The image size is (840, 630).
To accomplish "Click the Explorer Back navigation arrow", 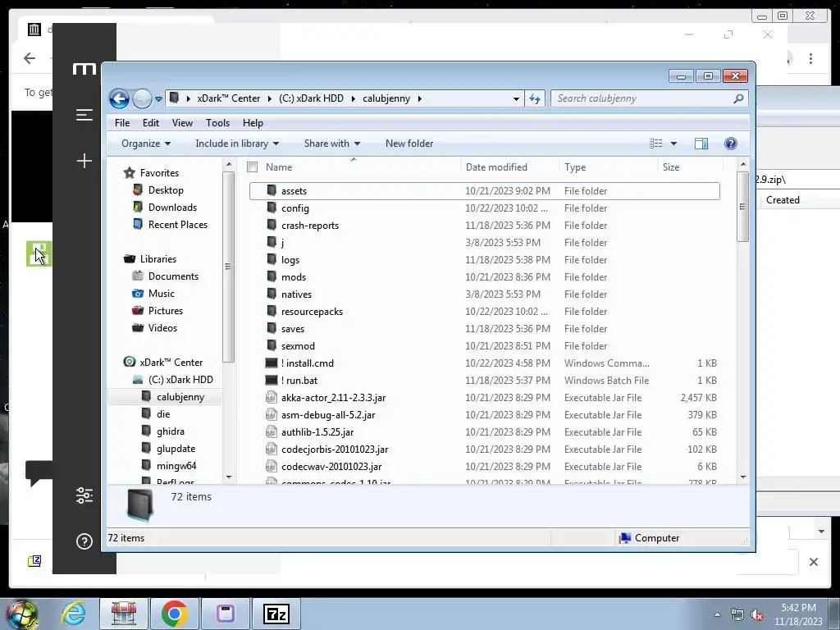I will tap(119, 98).
